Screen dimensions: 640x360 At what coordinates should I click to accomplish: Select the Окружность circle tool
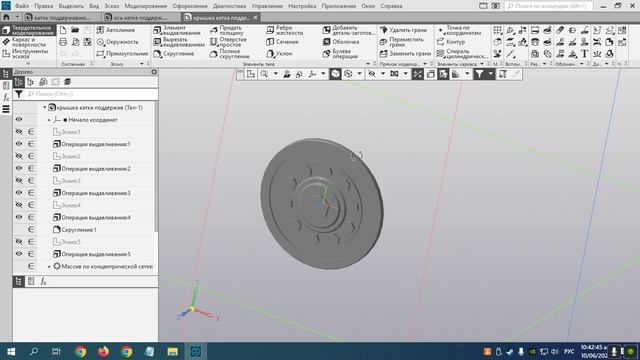(118, 42)
